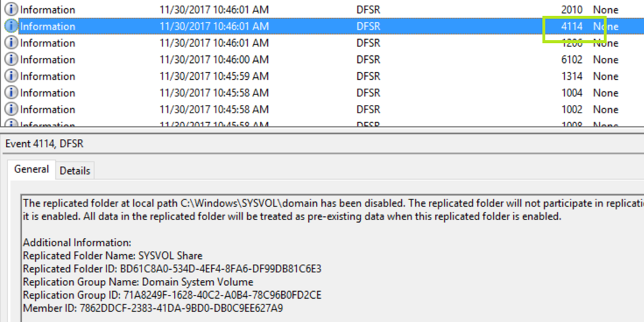Click the Information icon on event 2010 row
The width and height of the screenshot is (644, 322).
[x=11, y=10]
